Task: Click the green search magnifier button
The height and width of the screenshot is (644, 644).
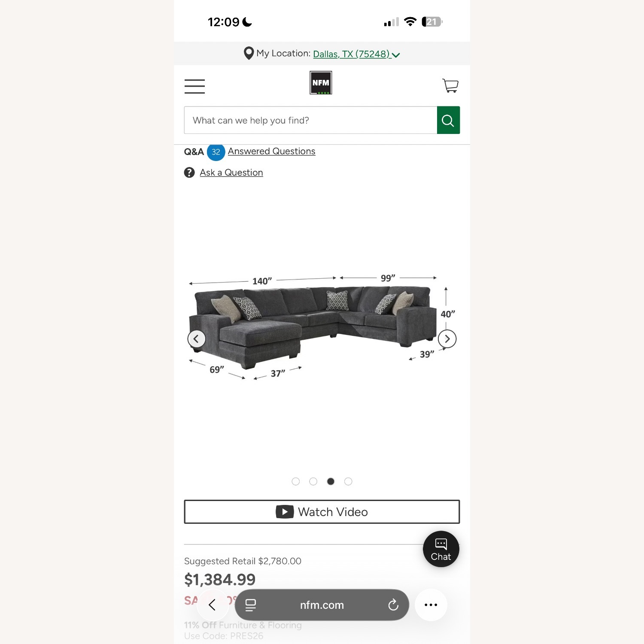Action: [x=448, y=120]
